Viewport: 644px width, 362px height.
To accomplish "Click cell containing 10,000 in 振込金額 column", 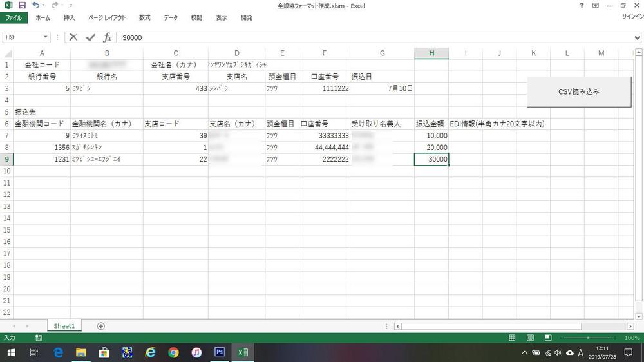I will tap(431, 136).
